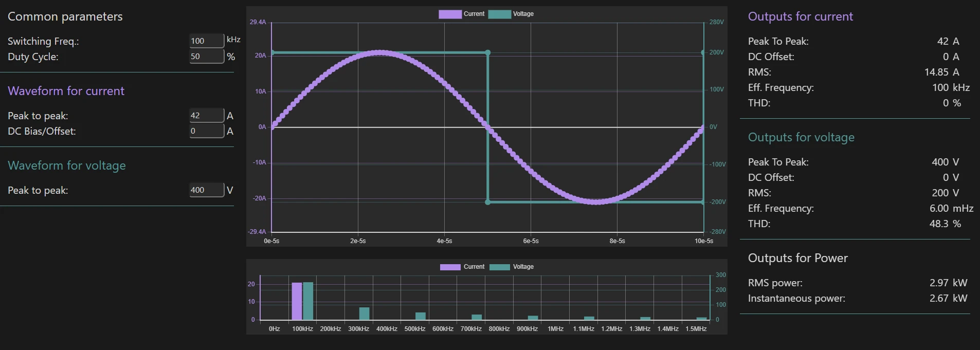This screenshot has height=350, width=980.
Task: Select the 300kHz voltage harmonic bar
Action: pos(364,314)
